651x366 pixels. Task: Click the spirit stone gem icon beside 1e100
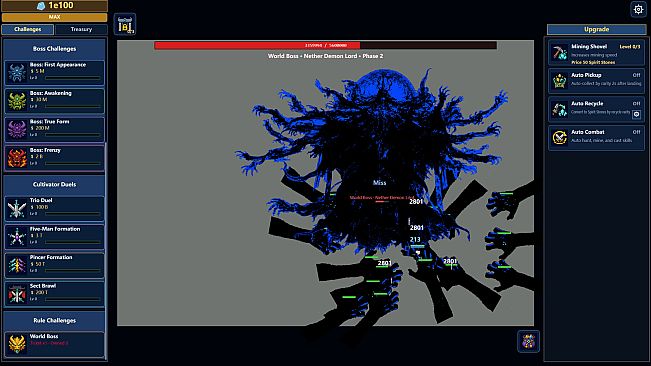tap(41, 5)
